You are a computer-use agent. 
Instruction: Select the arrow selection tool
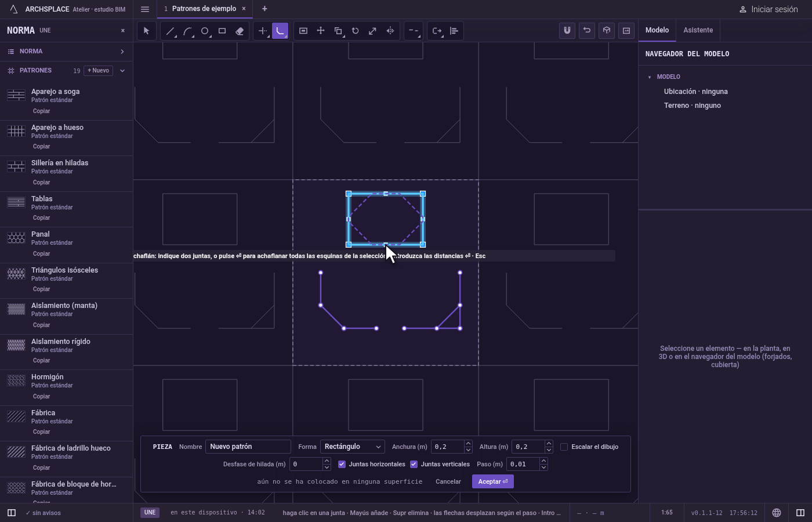(x=146, y=31)
